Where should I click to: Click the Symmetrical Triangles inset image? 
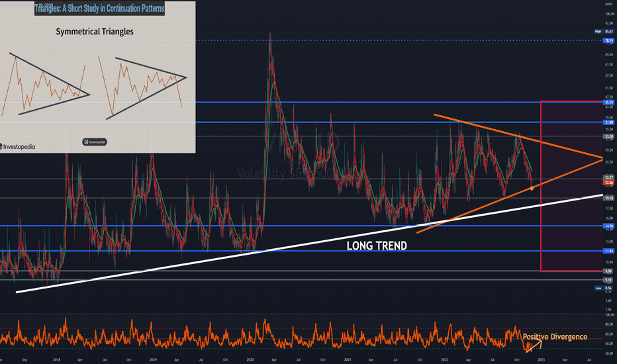click(97, 77)
